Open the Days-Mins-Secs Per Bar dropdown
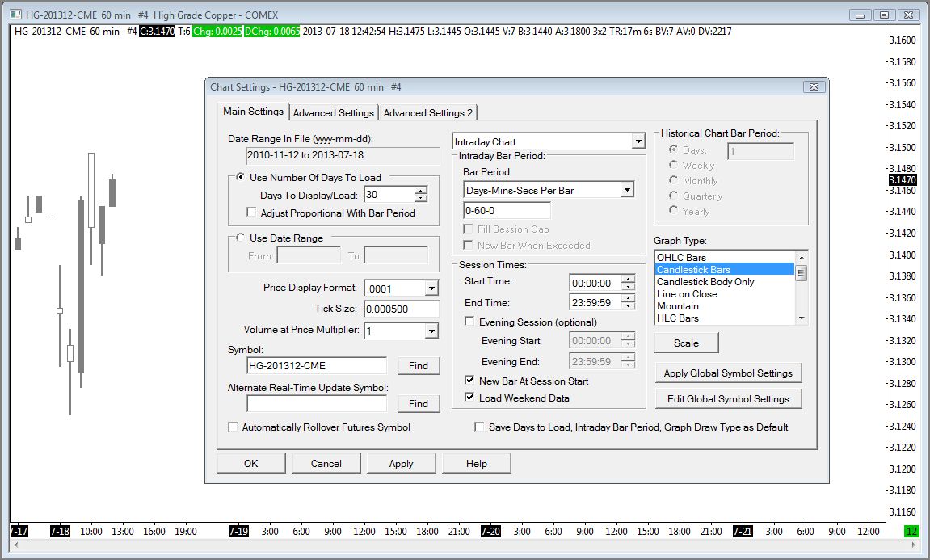The height and width of the screenshot is (560, 930). pyautogui.click(x=627, y=190)
